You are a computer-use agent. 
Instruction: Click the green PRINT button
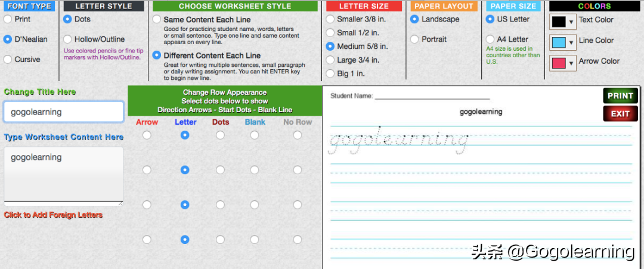(620, 96)
